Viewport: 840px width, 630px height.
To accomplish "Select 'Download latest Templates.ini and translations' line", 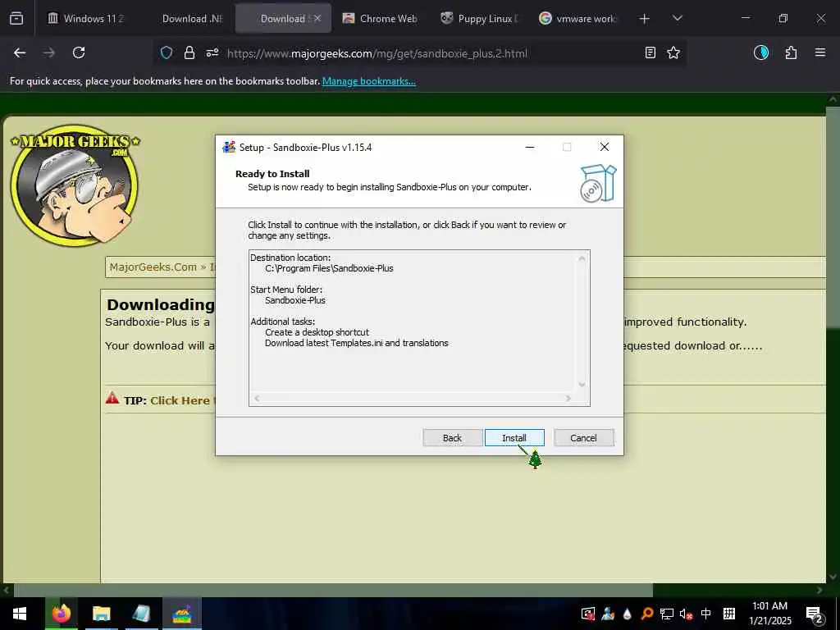I will [356, 343].
